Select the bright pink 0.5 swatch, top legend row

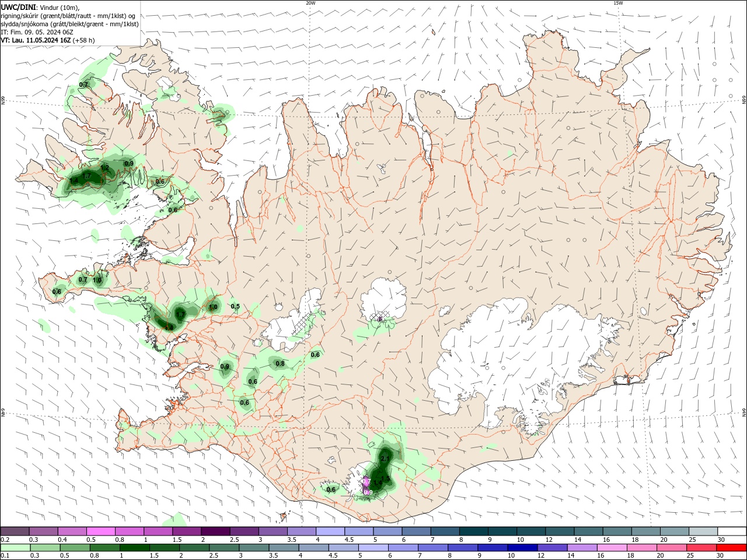coord(101,531)
